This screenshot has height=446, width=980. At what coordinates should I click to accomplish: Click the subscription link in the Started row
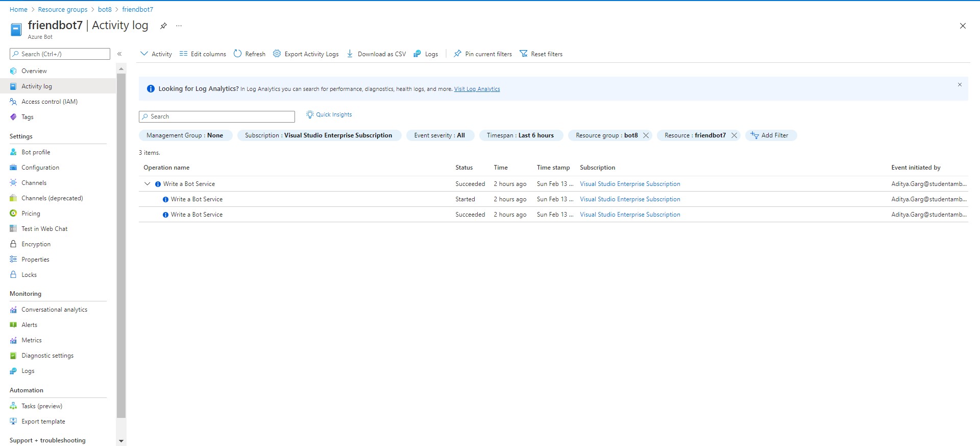coord(630,199)
